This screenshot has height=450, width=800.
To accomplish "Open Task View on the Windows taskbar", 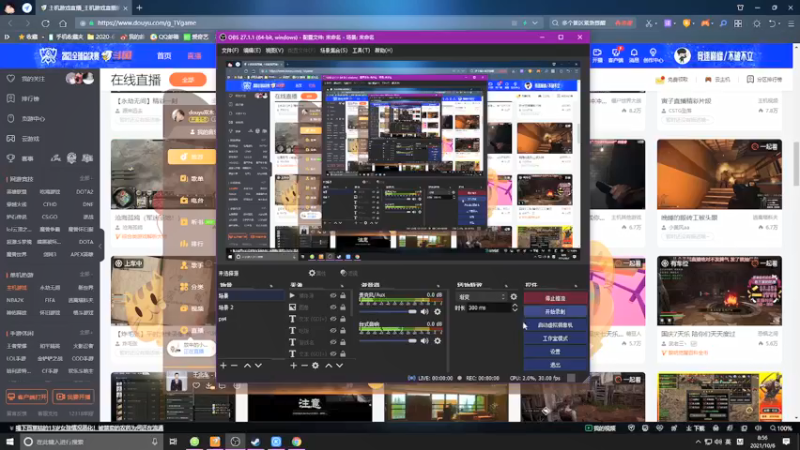I will (x=173, y=441).
